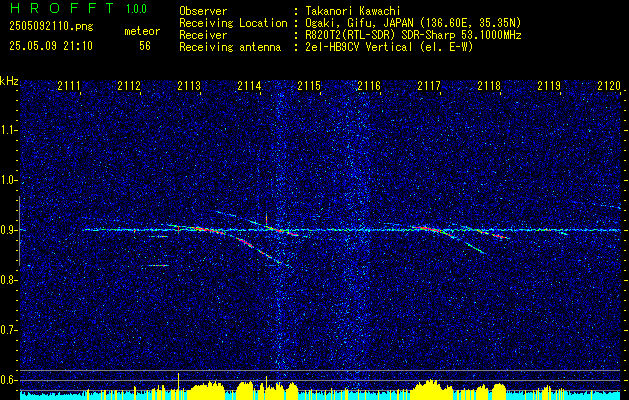Click the 2111 time marker
629x400 pixels.
(69, 86)
